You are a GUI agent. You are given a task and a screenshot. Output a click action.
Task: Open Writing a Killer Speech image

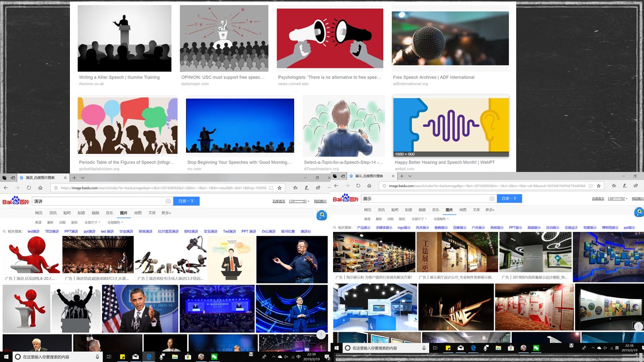(x=124, y=38)
